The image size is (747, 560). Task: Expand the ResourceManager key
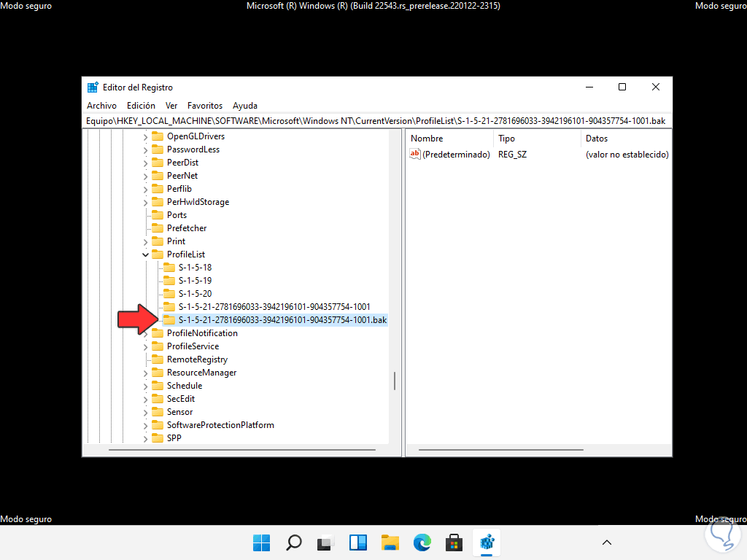coord(146,373)
